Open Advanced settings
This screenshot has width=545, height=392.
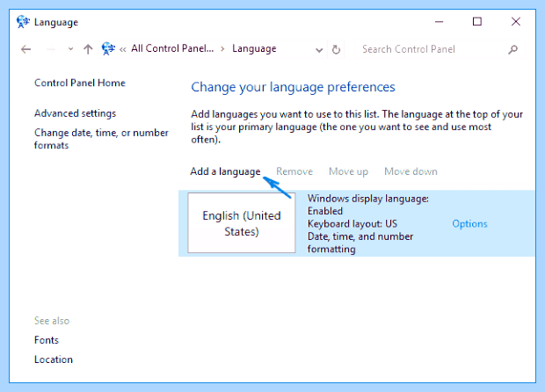(75, 113)
